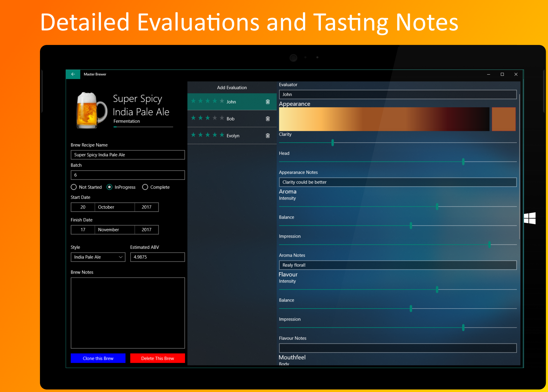Delete Evolyn's evaluation with the trash icon
548x392 pixels.
pyautogui.click(x=267, y=135)
